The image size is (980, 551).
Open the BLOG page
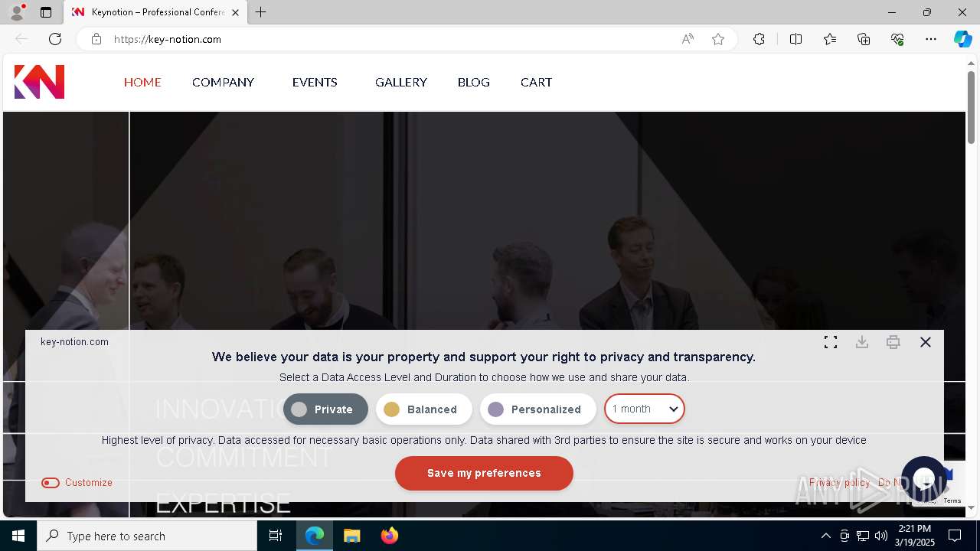(x=474, y=82)
